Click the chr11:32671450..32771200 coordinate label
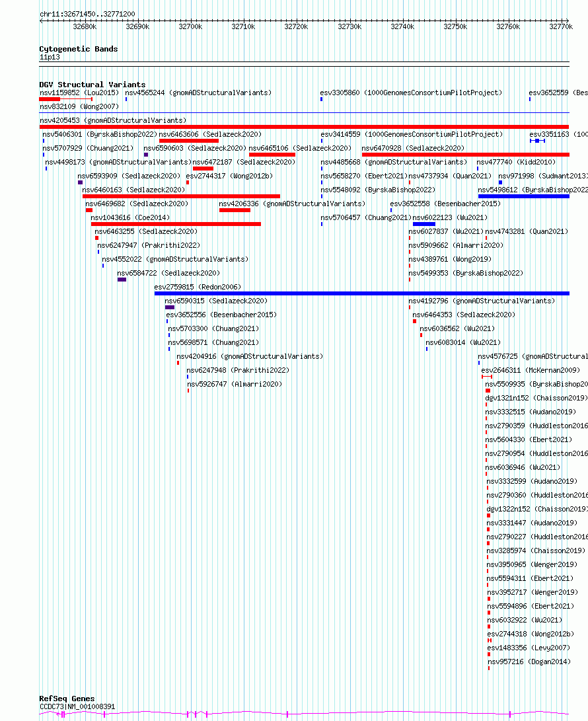This screenshot has height=721, width=588. pos(87,14)
